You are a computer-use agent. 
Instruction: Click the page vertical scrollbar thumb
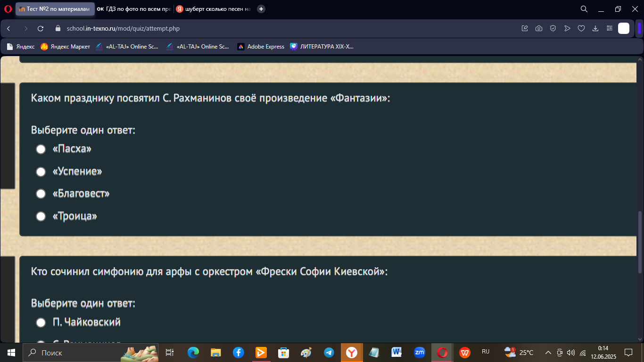point(640,242)
